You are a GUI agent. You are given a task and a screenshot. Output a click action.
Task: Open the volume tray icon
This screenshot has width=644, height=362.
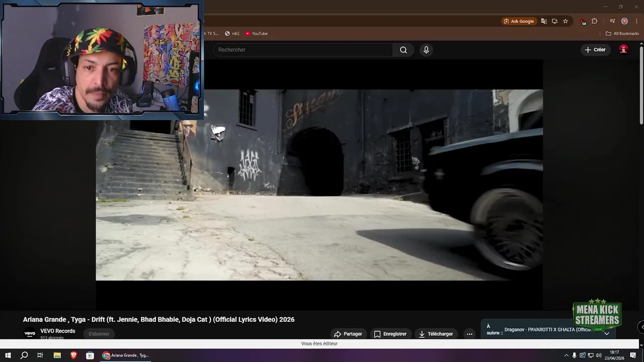[598, 355]
